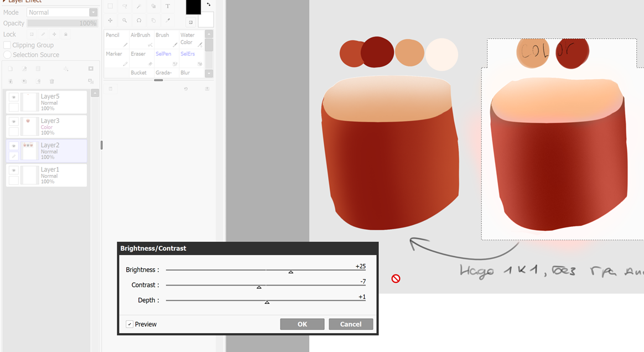The image size is (644, 352).
Task: Click the lock moving icon
Action: 54,34
